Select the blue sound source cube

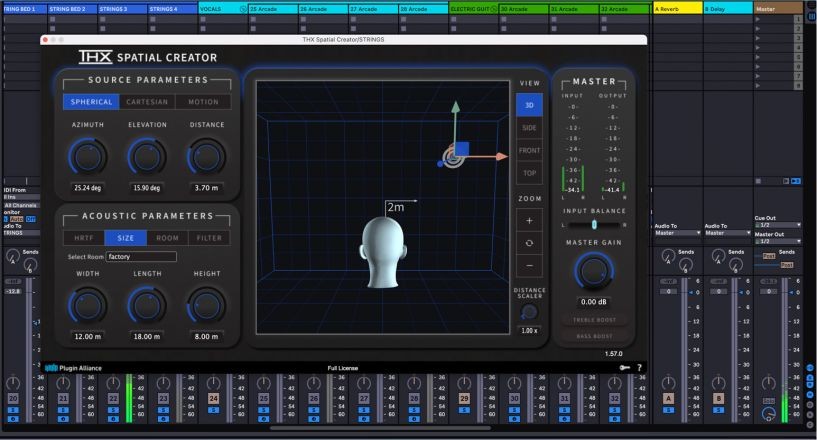461,149
